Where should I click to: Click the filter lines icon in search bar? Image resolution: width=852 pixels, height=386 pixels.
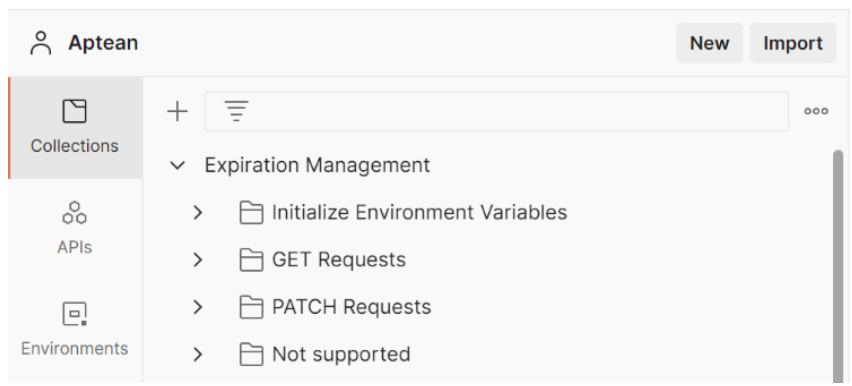[x=236, y=111]
